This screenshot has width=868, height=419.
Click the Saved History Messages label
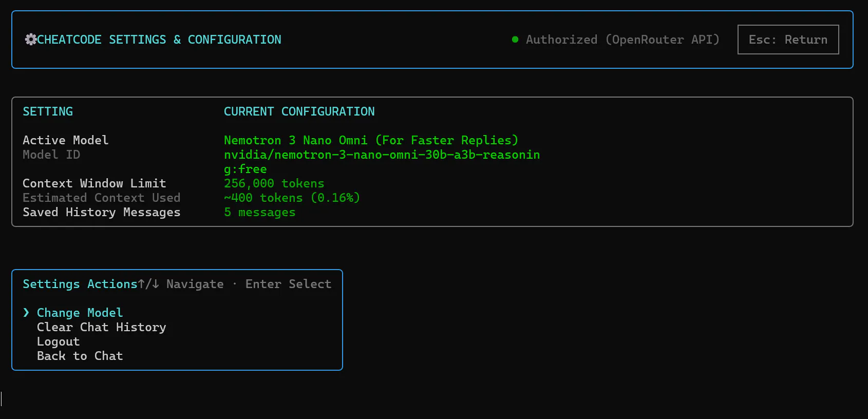[101, 212]
